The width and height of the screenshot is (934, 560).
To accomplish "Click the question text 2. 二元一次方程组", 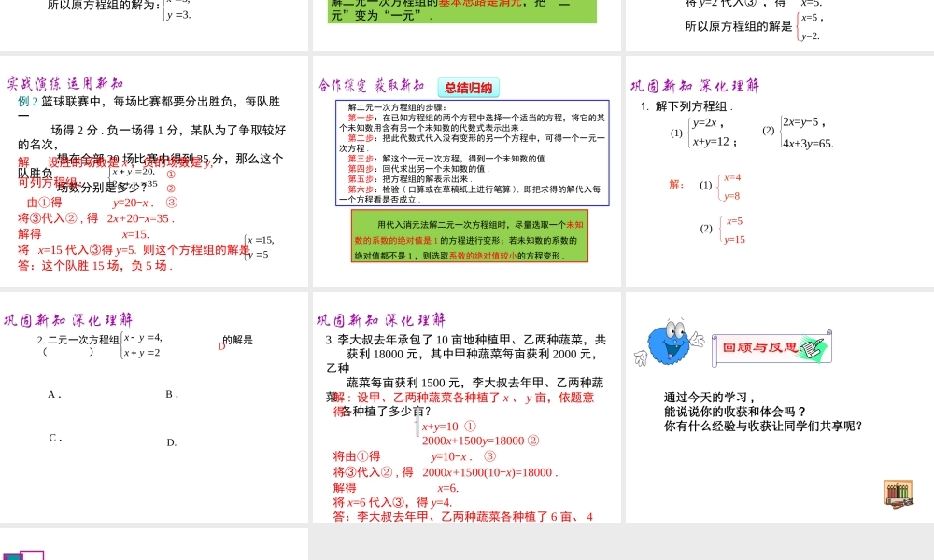I will pos(78,340).
